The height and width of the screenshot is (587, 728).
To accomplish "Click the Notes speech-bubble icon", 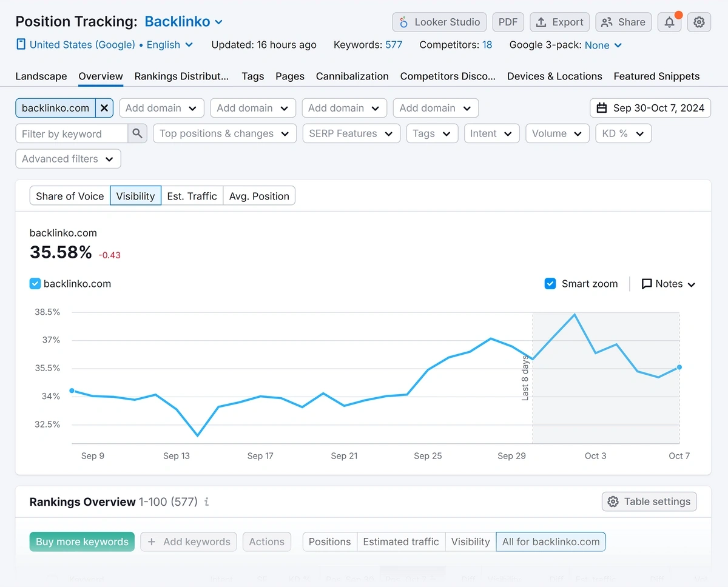I will (x=647, y=284).
